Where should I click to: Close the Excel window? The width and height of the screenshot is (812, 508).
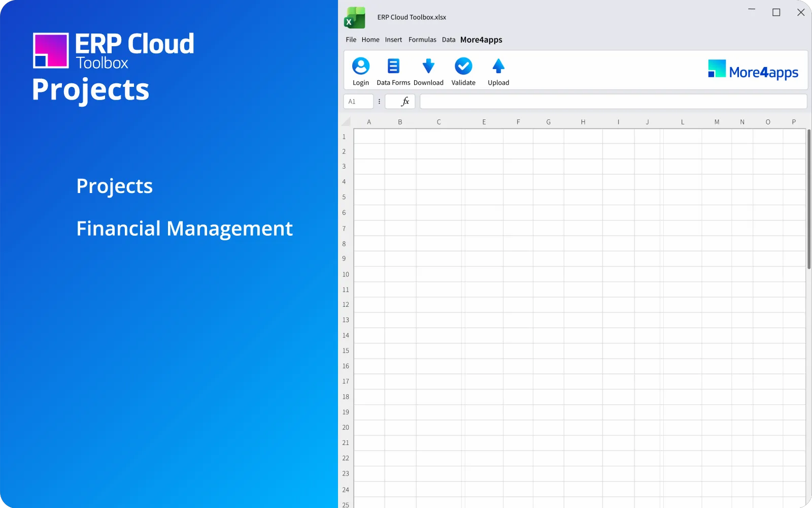801,12
